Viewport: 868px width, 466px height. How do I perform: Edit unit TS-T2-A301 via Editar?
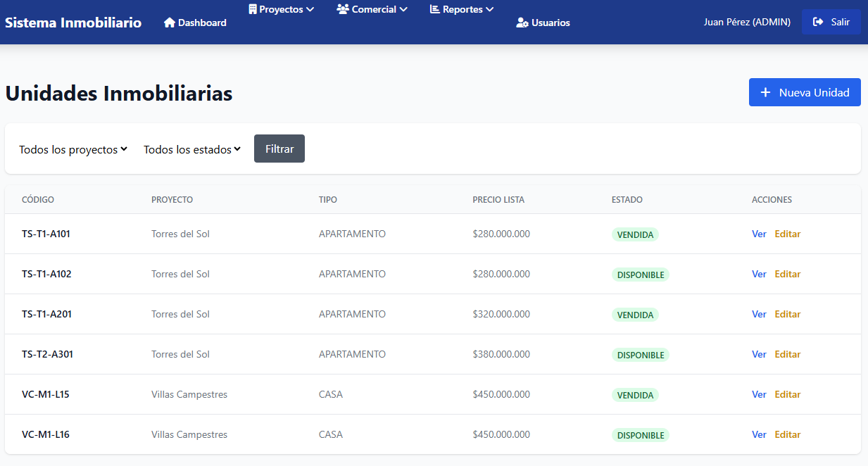pos(788,354)
